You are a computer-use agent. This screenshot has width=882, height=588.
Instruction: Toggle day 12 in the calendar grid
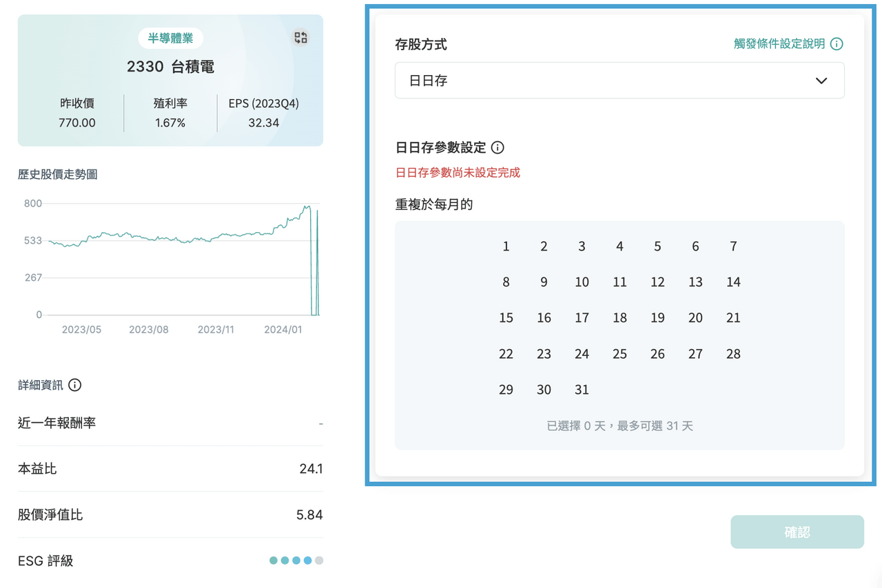pyautogui.click(x=658, y=282)
